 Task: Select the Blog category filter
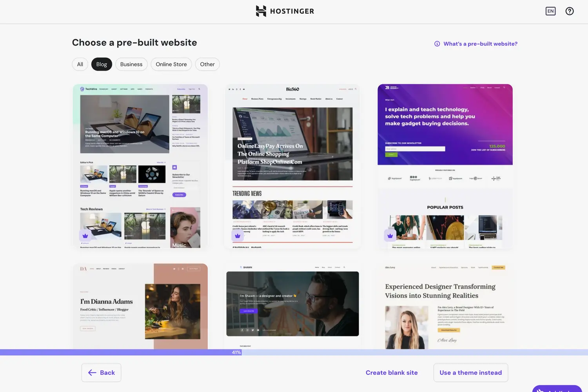coord(102,64)
